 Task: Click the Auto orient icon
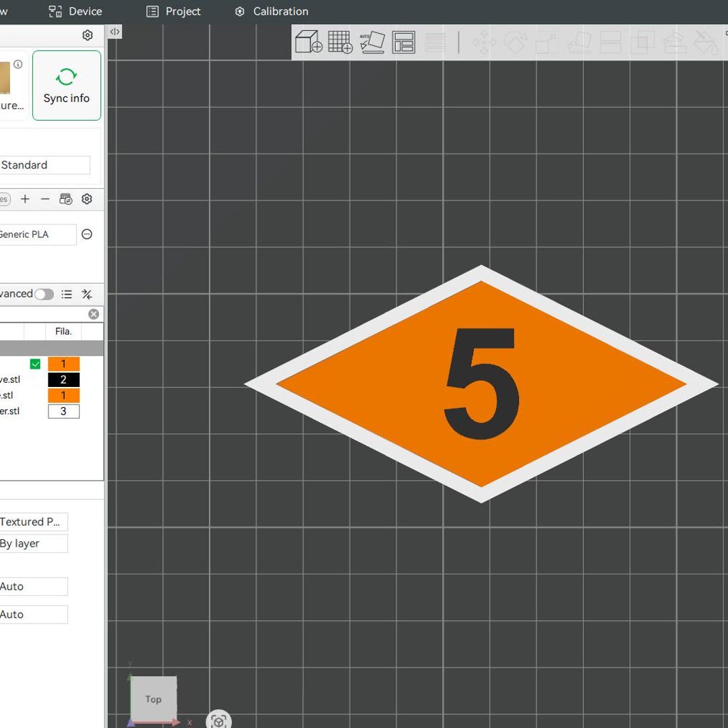point(372,42)
